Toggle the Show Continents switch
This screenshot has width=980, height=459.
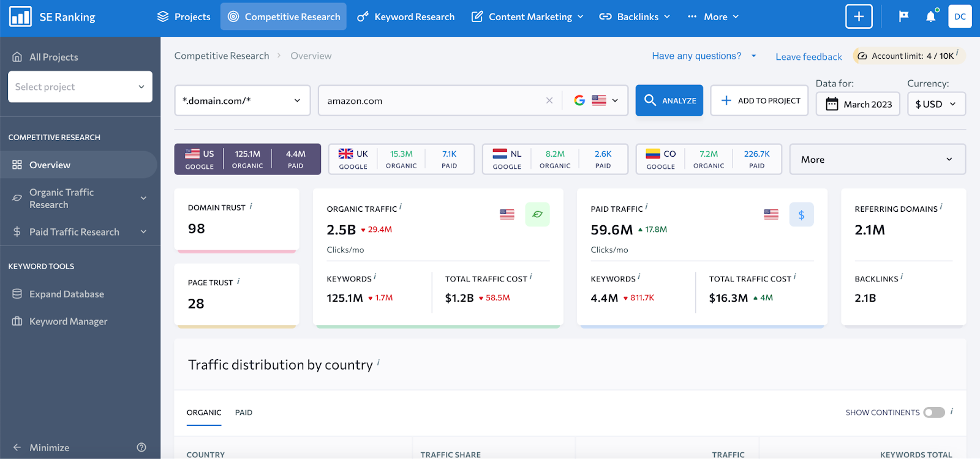[934, 412]
